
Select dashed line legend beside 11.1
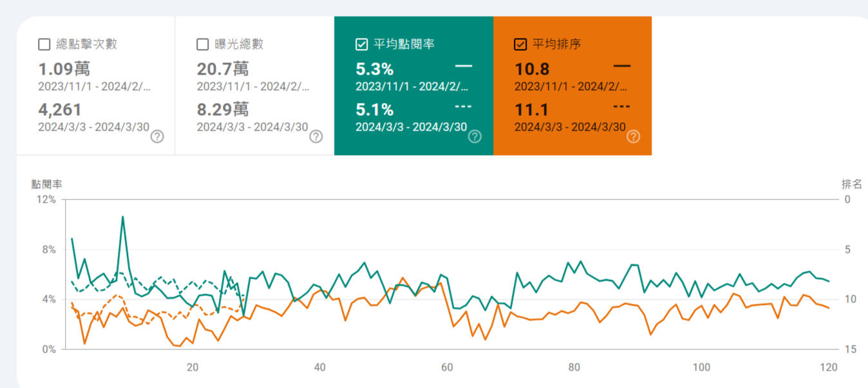coord(621,106)
